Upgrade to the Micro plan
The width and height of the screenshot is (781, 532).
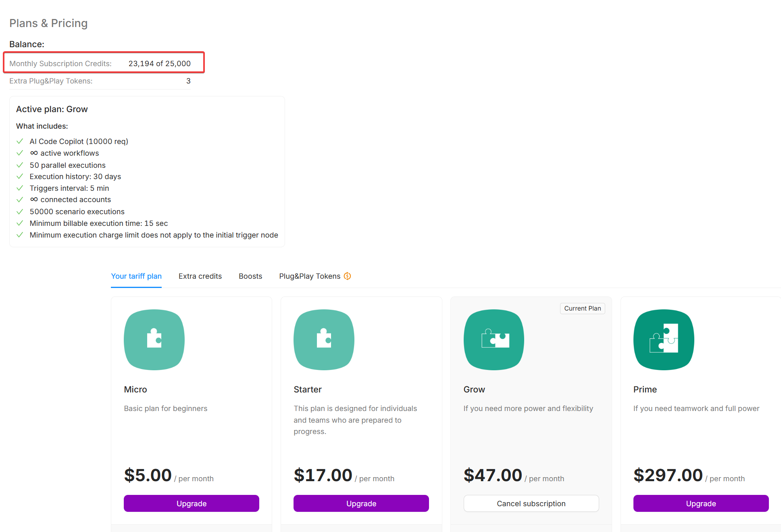(x=192, y=503)
